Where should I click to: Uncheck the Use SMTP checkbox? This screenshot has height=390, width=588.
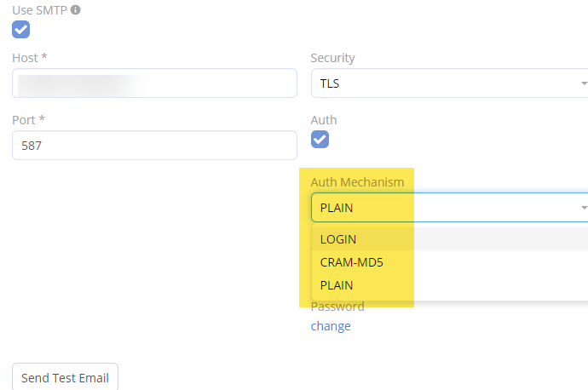20,30
